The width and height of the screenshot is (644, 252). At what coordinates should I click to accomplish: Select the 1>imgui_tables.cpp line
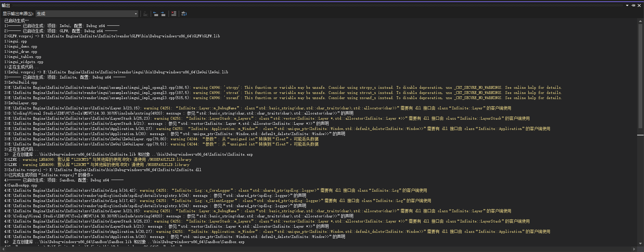[23, 57]
